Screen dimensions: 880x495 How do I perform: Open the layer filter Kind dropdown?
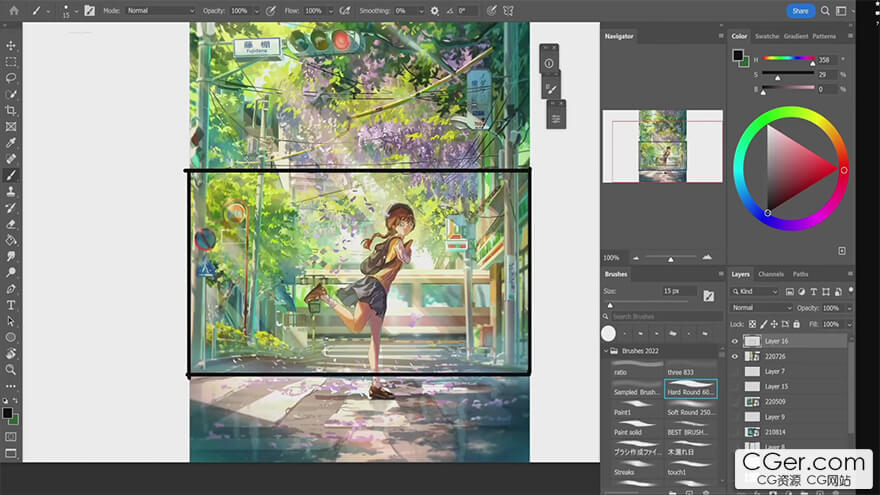click(x=755, y=292)
